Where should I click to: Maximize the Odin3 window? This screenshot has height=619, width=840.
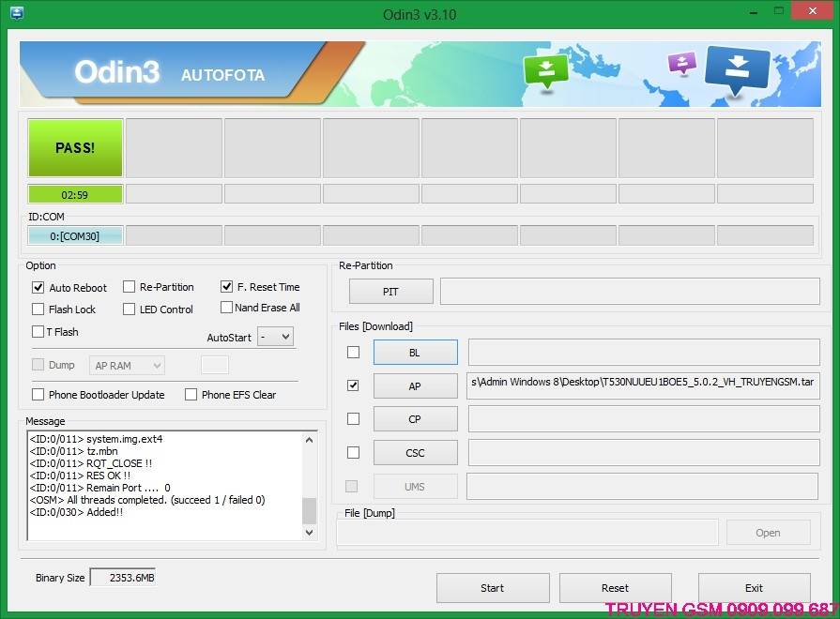(x=778, y=12)
